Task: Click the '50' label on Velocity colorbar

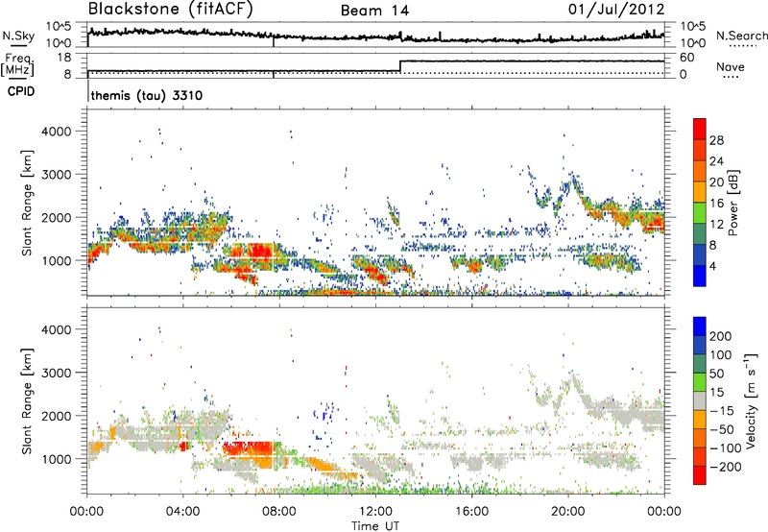Action: (716, 374)
